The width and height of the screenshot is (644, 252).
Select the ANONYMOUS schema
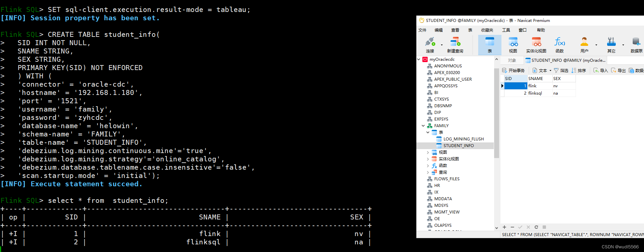click(x=448, y=66)
